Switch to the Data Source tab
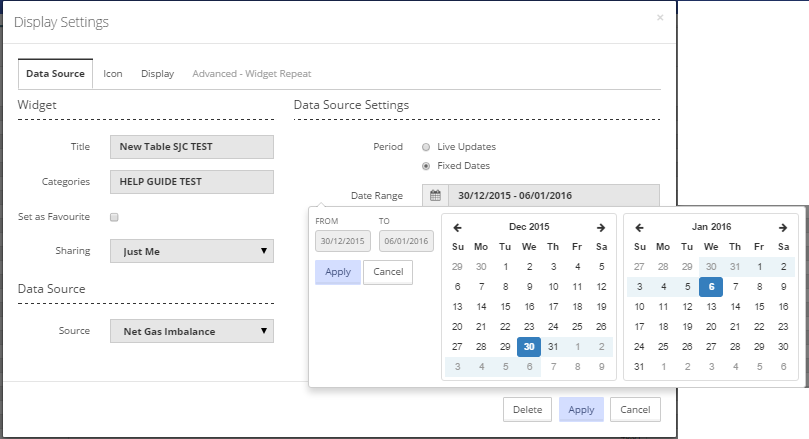This screenshot has width=809, height=439. [55, 74]
